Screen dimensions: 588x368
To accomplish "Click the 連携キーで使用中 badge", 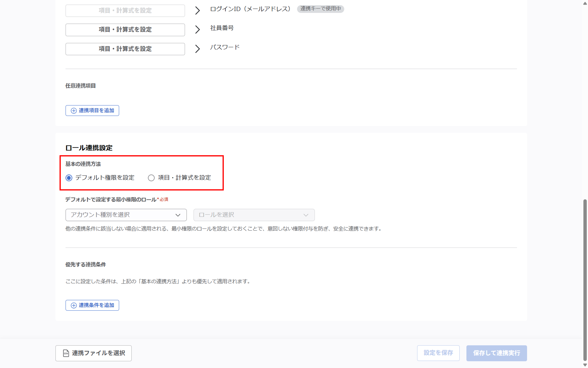I will coord(320,9).
